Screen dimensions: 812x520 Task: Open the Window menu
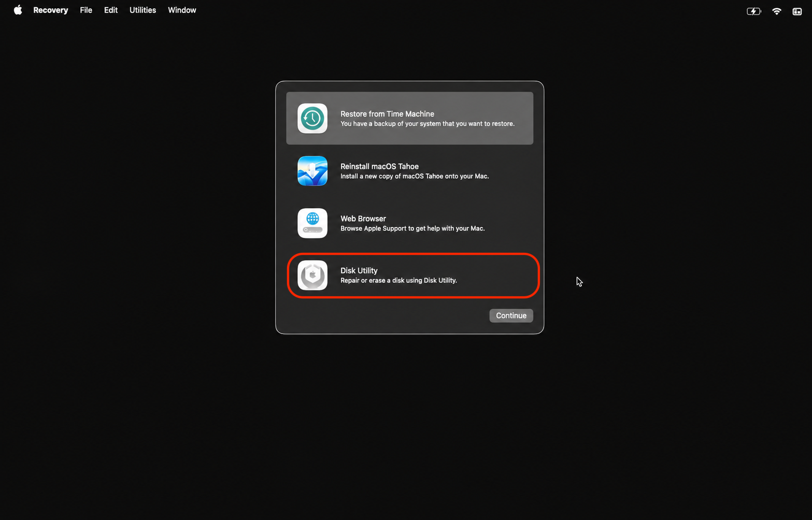(x=182, y=10)
